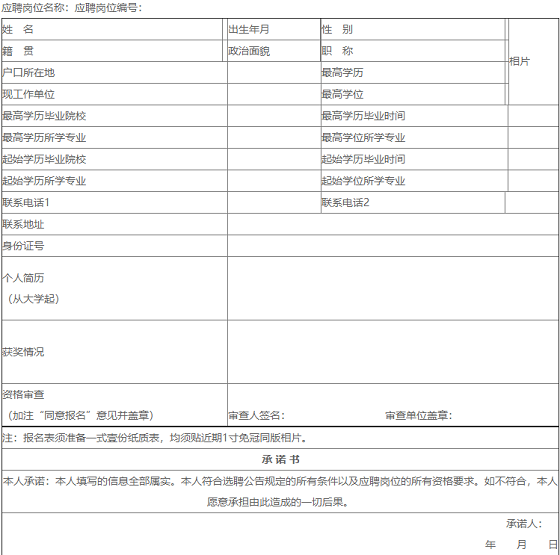This screenshot has height=555, width=560.
Task: Click the 姓名 name cell
Action: coord(112,29)
